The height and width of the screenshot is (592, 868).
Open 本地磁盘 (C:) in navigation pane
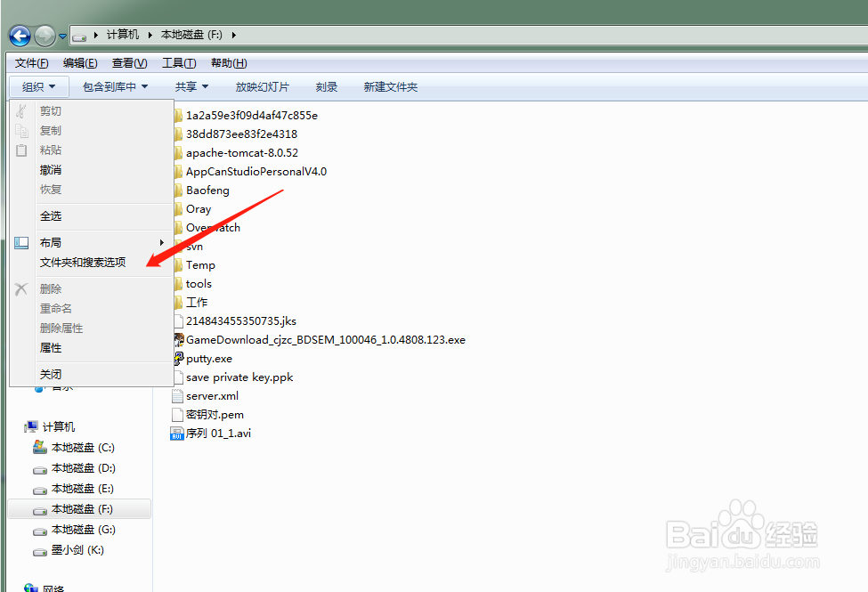point(83,448)
